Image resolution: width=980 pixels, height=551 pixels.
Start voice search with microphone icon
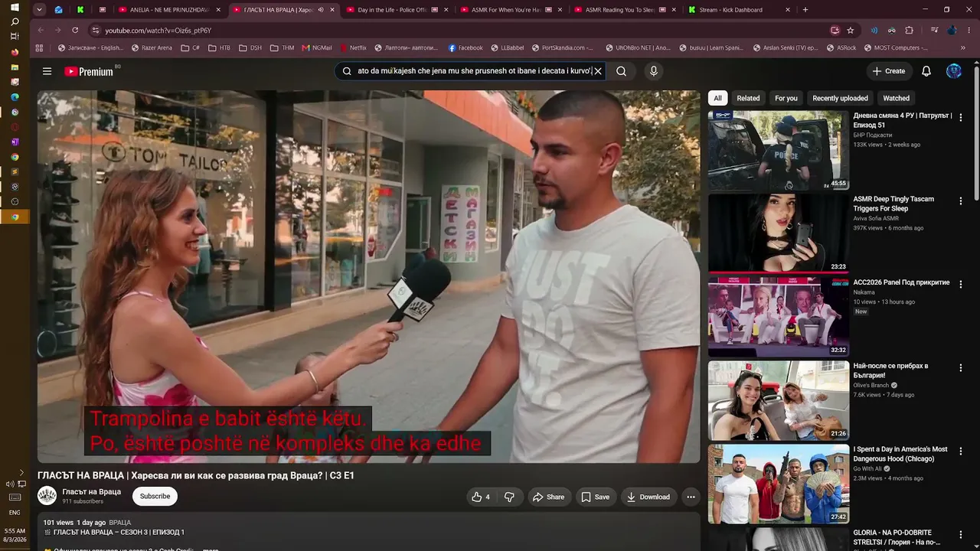point(653,71)
